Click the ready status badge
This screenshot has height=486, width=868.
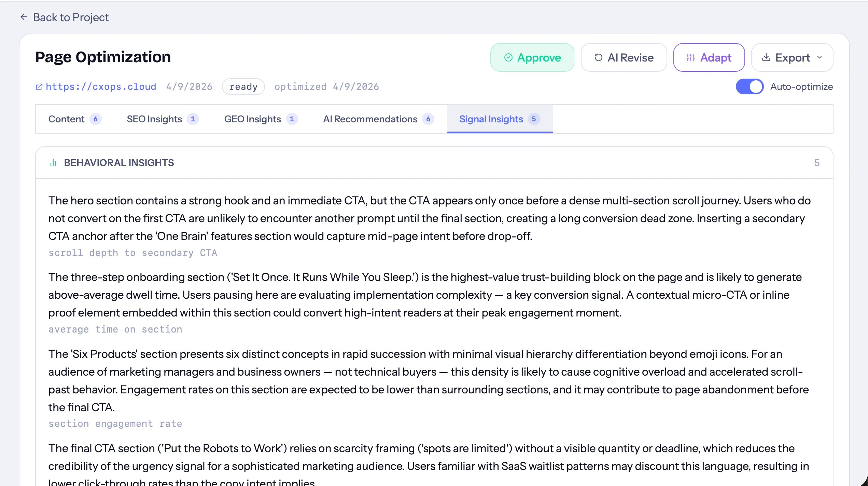[243, 86]
